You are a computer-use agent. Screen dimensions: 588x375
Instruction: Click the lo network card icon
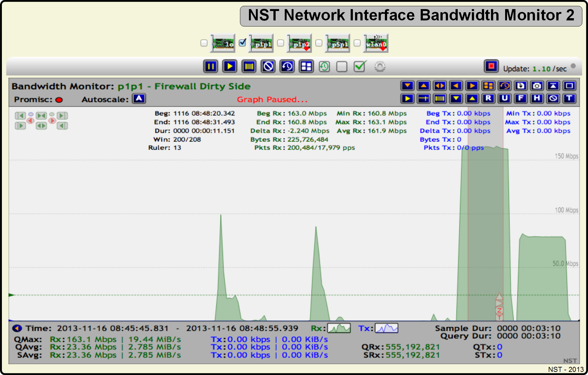[223, 43]
